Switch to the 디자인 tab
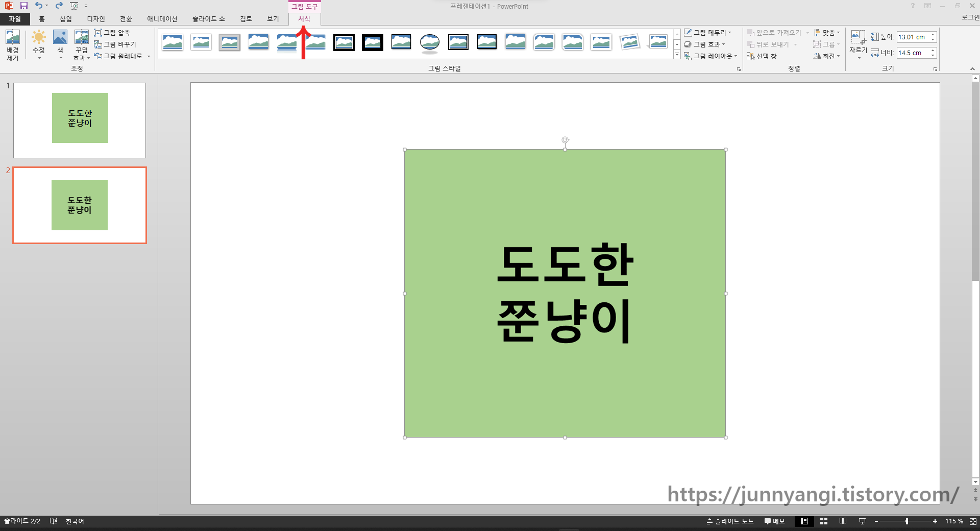This screenshot has width=980, height=531. (96, 19)
